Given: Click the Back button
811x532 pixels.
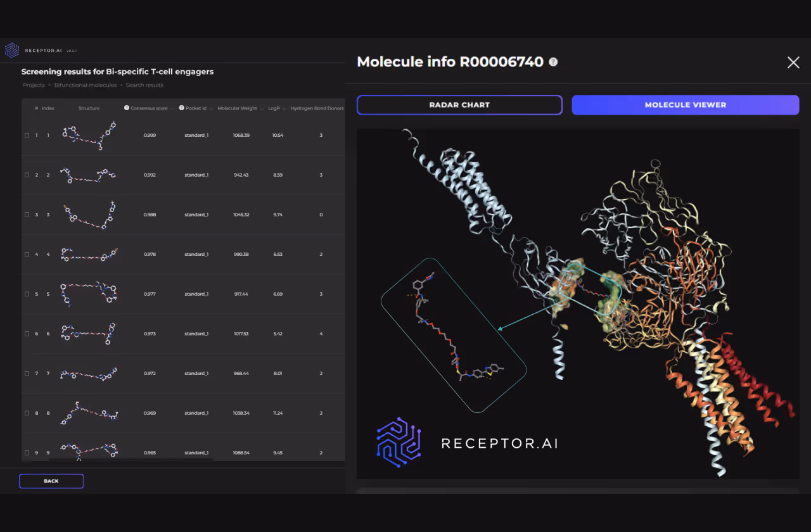Looking at the screenshot, I should (x=51, y=481).
